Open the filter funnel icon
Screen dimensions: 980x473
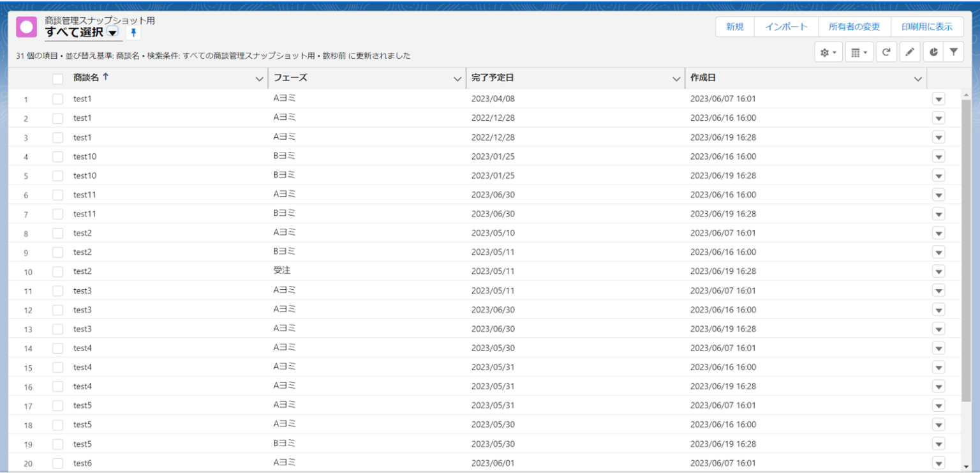(953, 52)
